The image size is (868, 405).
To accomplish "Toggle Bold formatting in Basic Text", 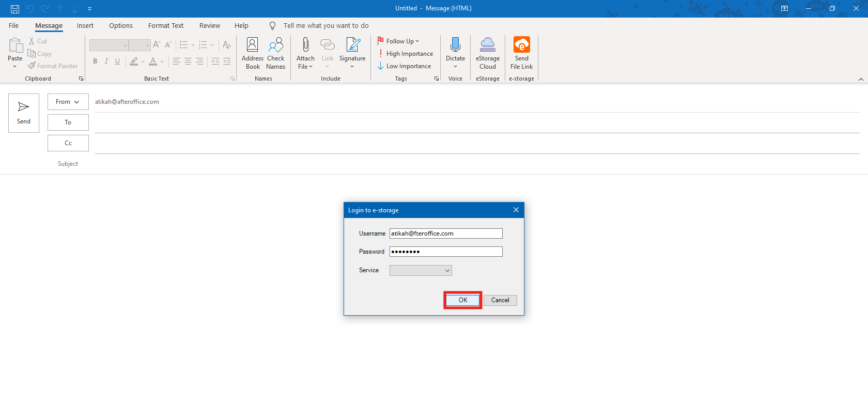I will coord(95,61).
